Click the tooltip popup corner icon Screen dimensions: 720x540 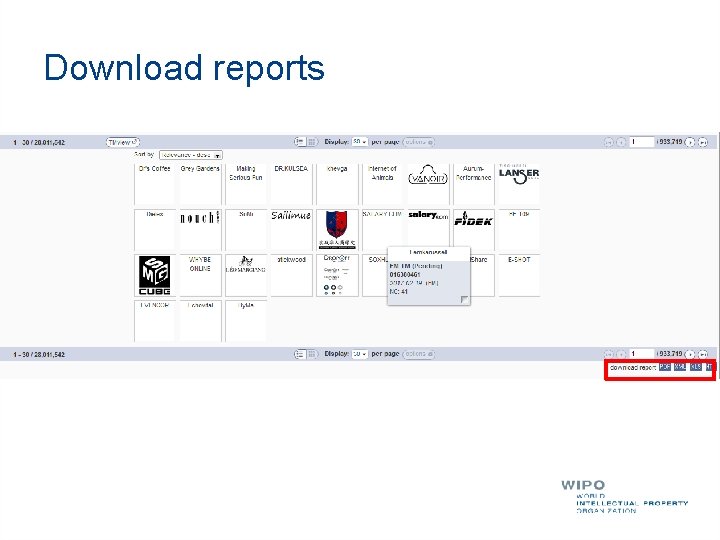pyautogui.click(x=464, y=299)
